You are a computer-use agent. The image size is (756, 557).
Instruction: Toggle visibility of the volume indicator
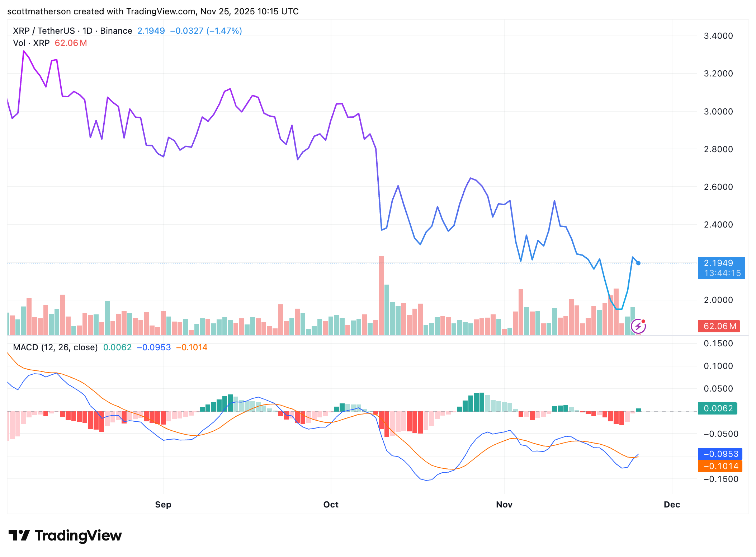click(32, 43)
